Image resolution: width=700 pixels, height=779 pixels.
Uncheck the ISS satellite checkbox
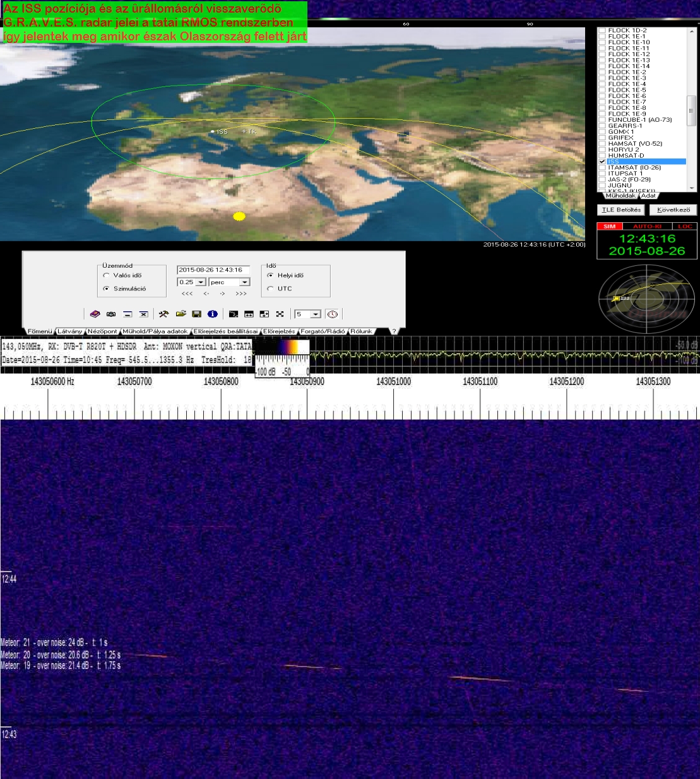point(602,162)
